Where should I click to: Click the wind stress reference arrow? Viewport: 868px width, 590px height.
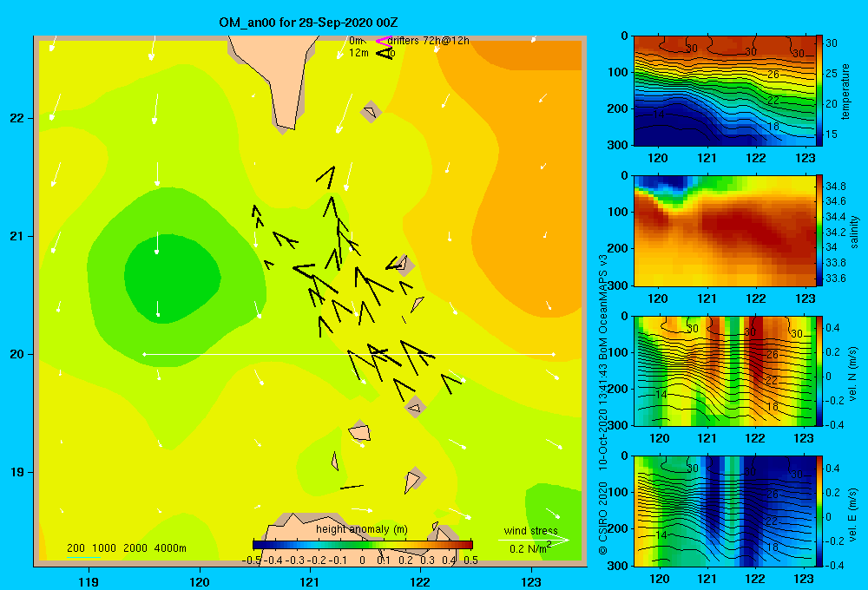[534, 541]
